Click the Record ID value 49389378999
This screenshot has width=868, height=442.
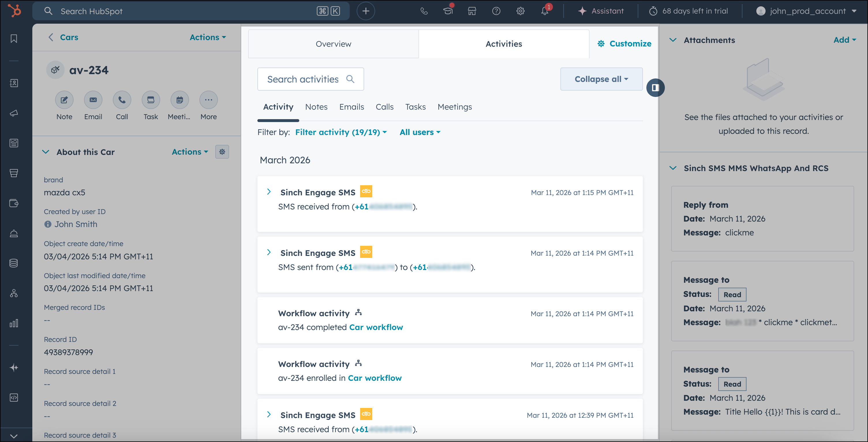pyautogui.click(x=68, y=352)
